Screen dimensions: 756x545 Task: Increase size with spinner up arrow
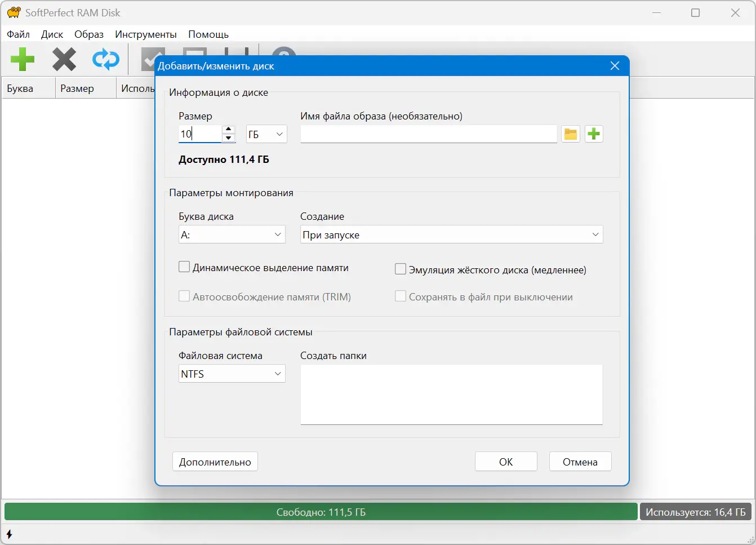click(x=229, y=130)
